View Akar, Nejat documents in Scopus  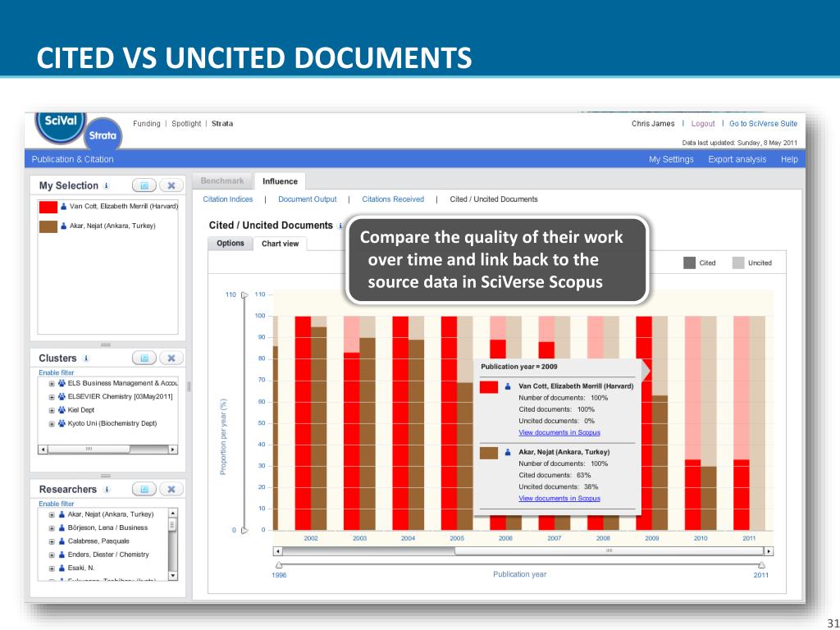point(559,498)
